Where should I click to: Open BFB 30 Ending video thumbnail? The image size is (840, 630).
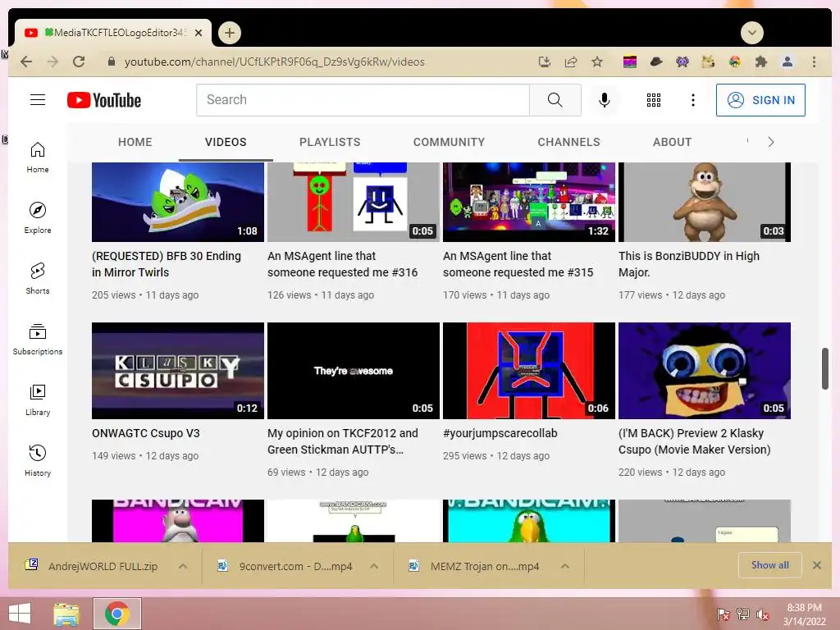178,202
